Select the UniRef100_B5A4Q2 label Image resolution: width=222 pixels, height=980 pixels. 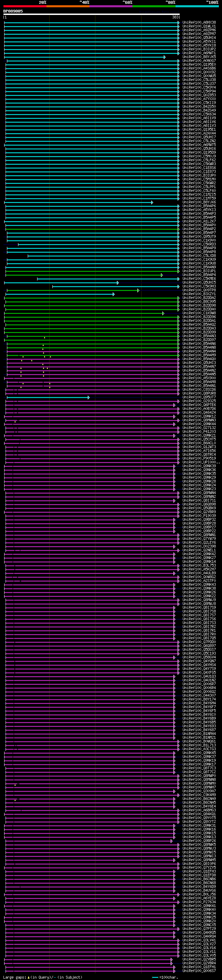[199, 324]
